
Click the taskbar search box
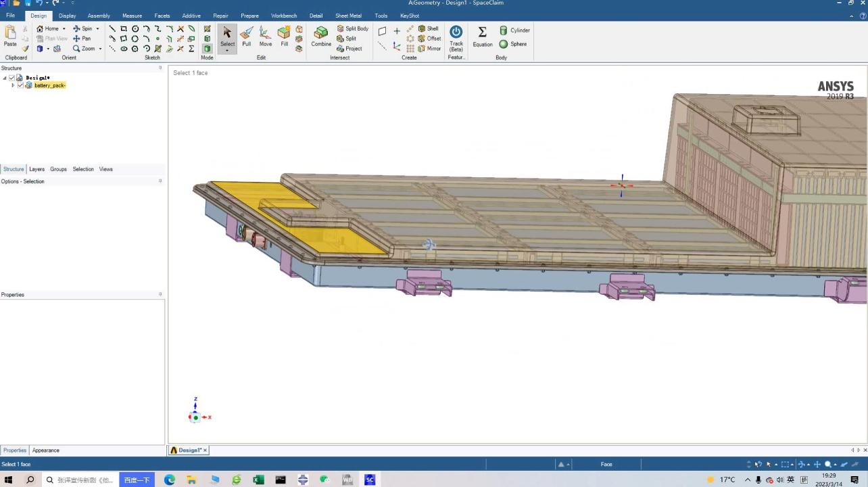pos(81,480)
